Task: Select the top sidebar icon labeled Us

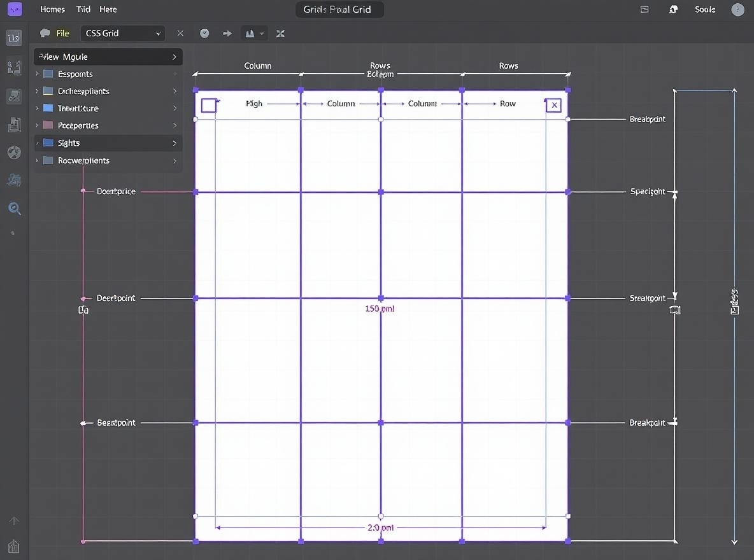Action: [x=13, y=38]
